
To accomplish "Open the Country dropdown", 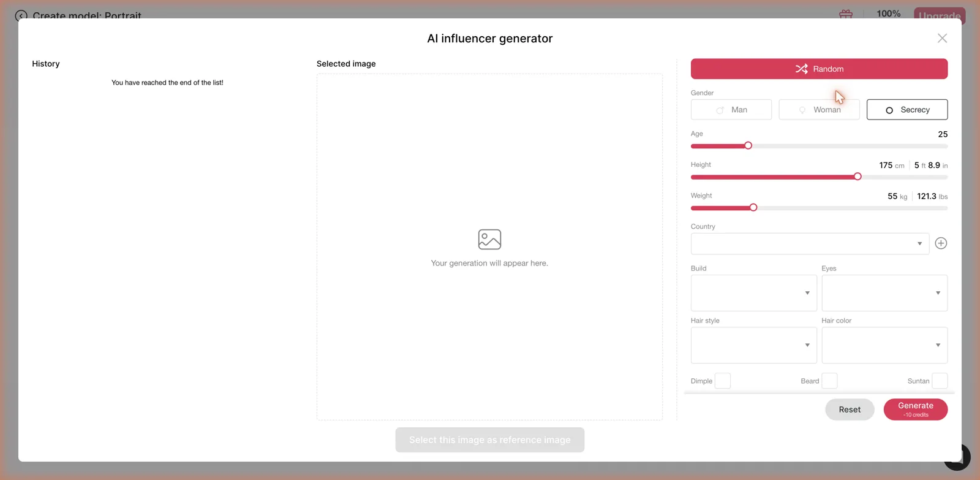I will point(810,243).
